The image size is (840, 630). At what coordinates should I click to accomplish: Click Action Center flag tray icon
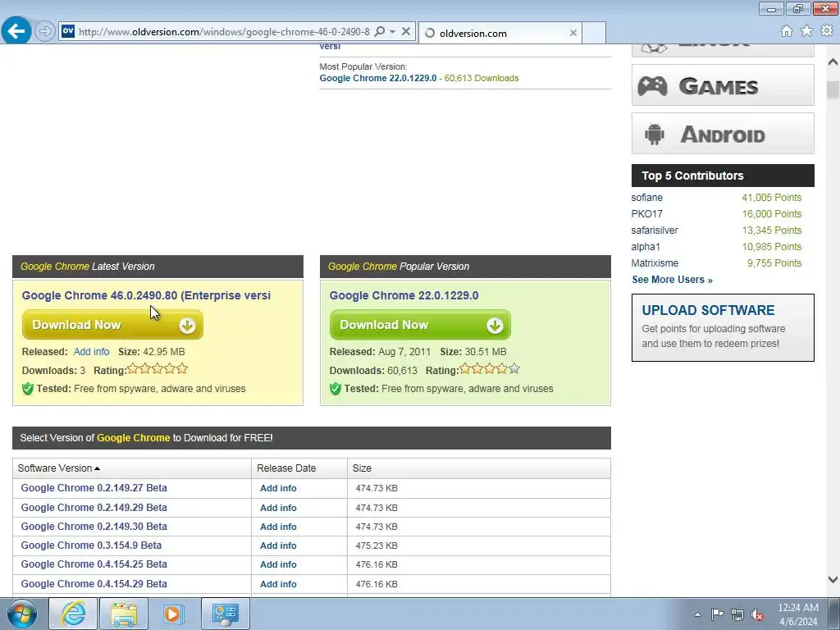click(717, 614)
